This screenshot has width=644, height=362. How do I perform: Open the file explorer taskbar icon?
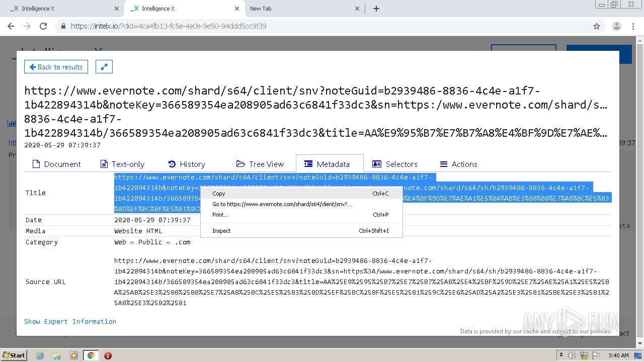pos(57,355)
